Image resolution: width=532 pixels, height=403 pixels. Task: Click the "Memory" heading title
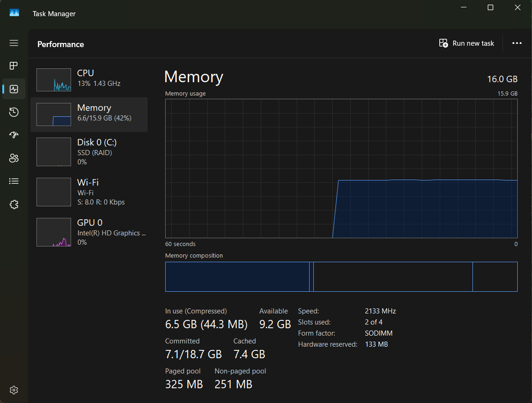pos(194,77)
